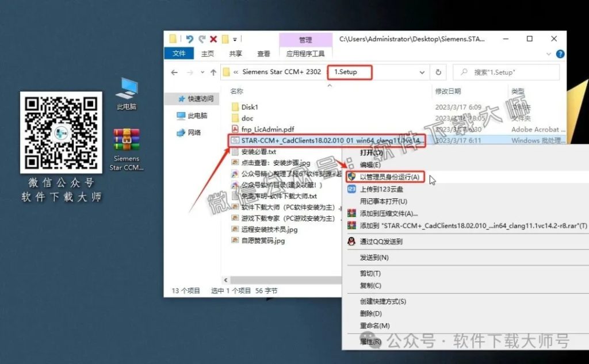Screen dimensions: 589x364
Task: Expand the Quick Access toolbar customization chevron
Action: 235,40
